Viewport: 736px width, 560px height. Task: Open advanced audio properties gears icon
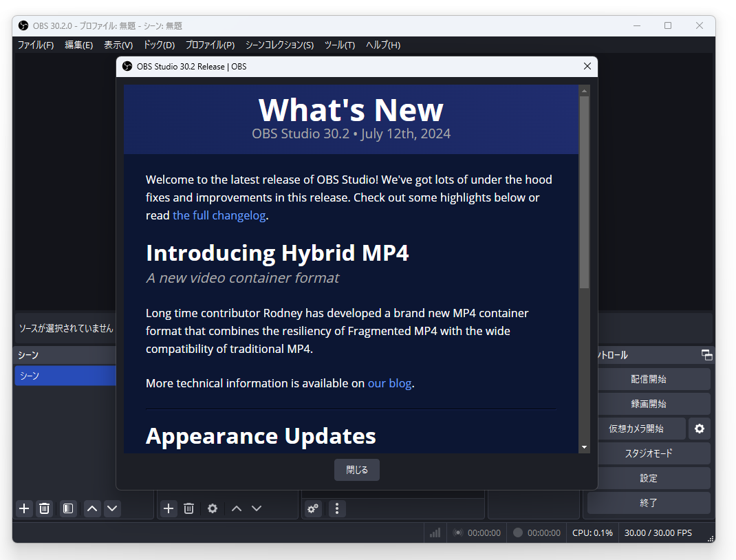[x=313, y=508]
